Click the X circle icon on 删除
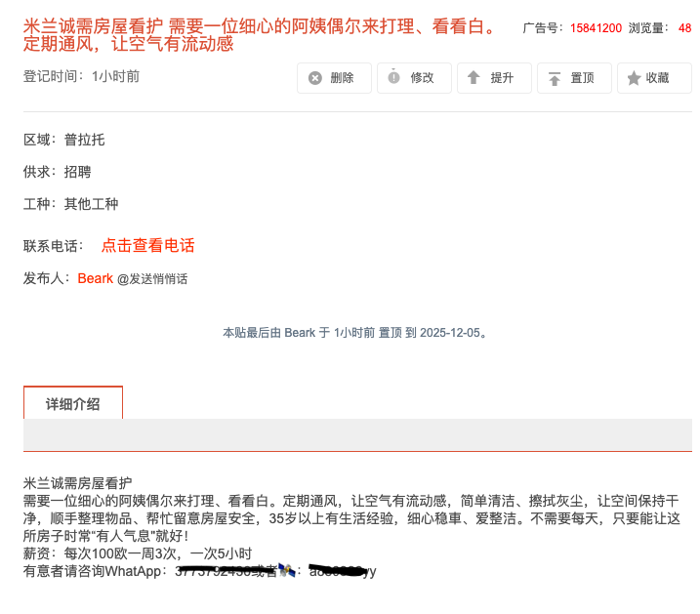The image size is (700, 614). click(x=314, y=78)
